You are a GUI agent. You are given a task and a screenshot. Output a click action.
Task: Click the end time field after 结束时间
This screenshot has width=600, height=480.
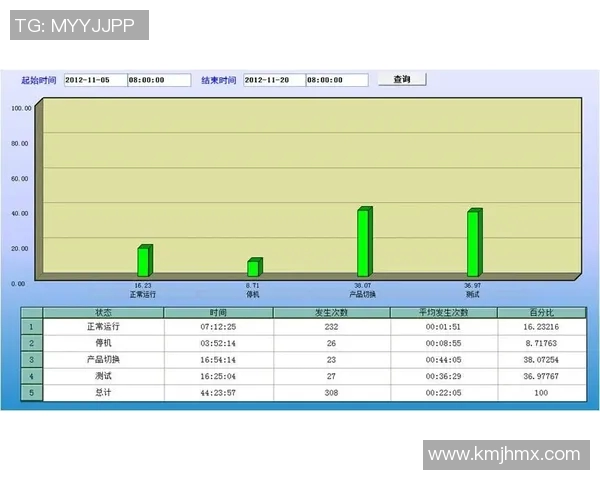coord(336,80)
